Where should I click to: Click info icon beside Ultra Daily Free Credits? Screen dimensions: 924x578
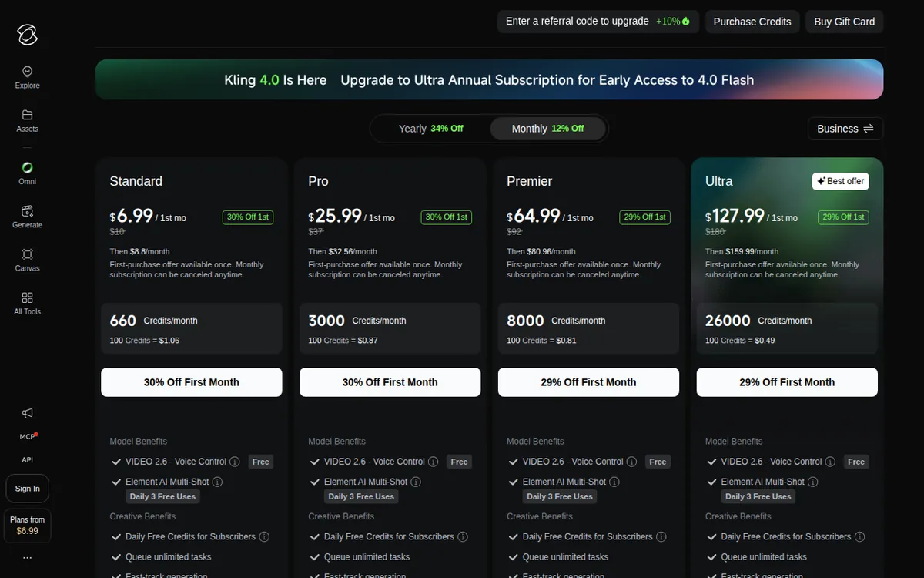(x=860, y=536)
